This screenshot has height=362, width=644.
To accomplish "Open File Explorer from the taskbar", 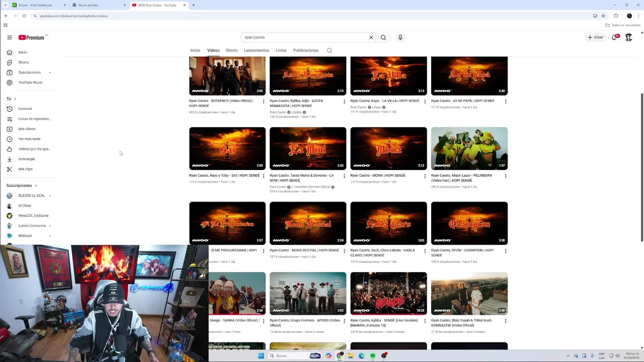I will pyautogui.click(x=351, y=355).
